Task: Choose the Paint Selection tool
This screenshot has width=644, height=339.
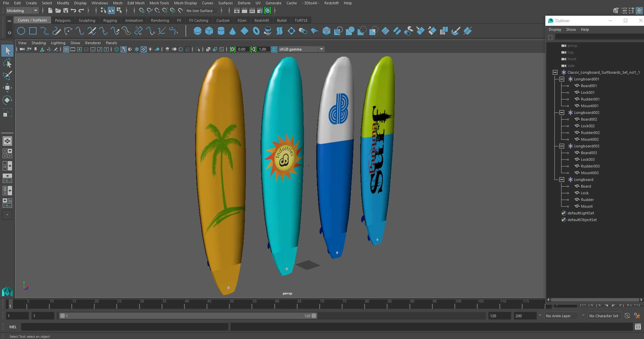Action: (7, 75)
